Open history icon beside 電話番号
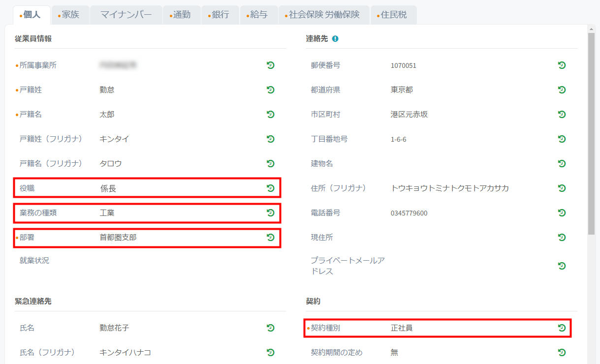 pyautogui.click(x=562, y=212)
